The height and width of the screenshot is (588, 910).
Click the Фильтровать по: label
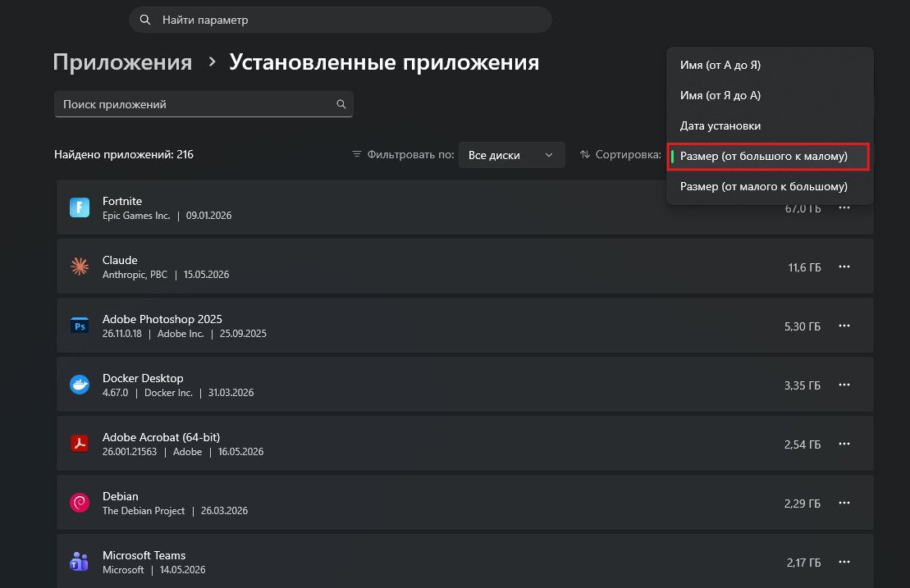click(x=410, y=154)
